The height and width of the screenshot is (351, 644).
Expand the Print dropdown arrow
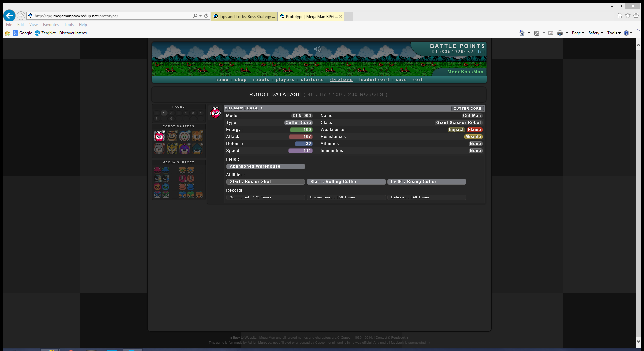pyautogui.click(x=567, y=33)
